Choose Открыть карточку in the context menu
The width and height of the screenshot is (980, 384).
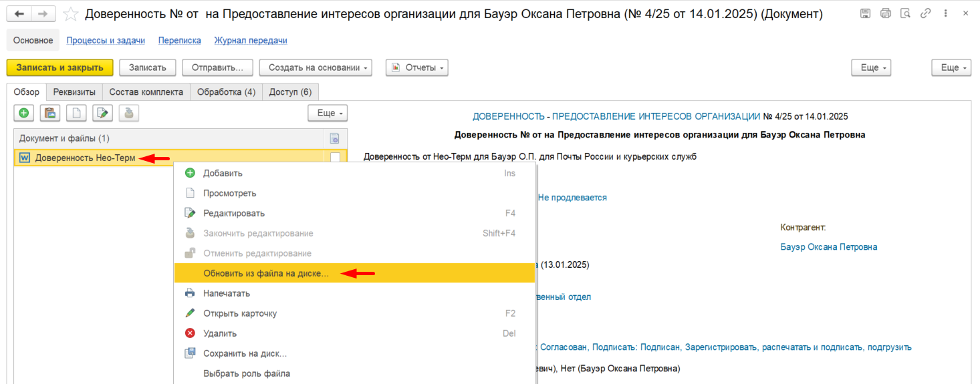coord(354,313)
